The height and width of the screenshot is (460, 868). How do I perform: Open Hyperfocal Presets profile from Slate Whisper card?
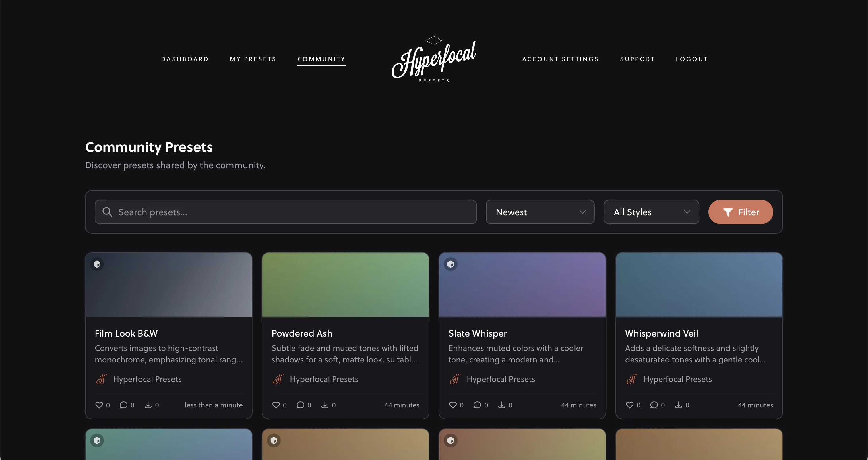coord(501,379)
